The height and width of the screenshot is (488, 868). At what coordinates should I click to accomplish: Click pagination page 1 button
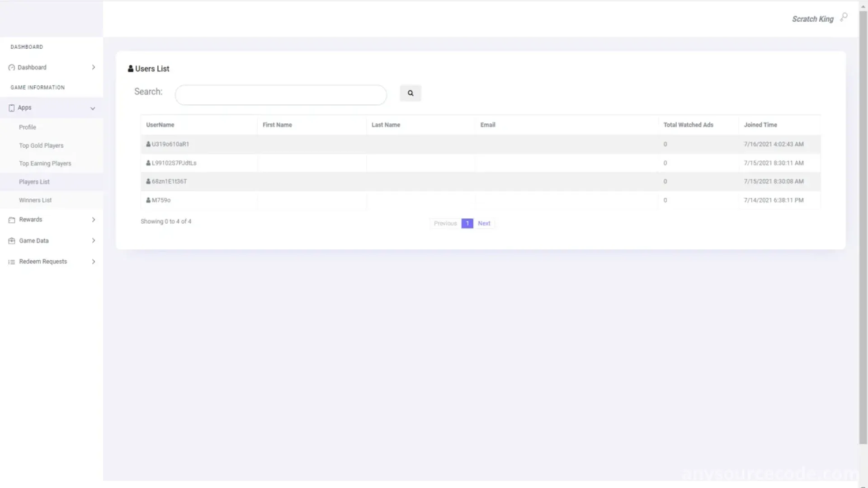(x=467, y=223)
